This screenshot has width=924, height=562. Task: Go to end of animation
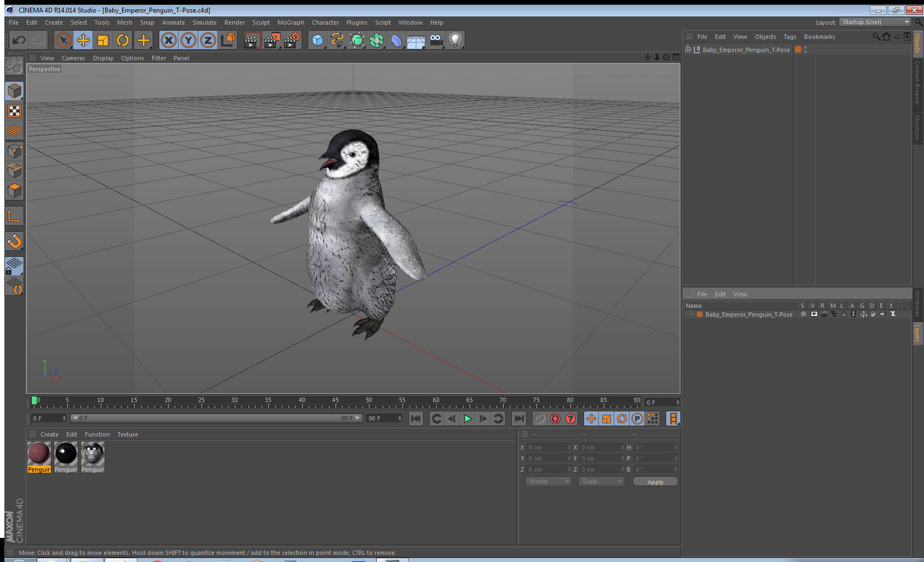click(518, 418)
